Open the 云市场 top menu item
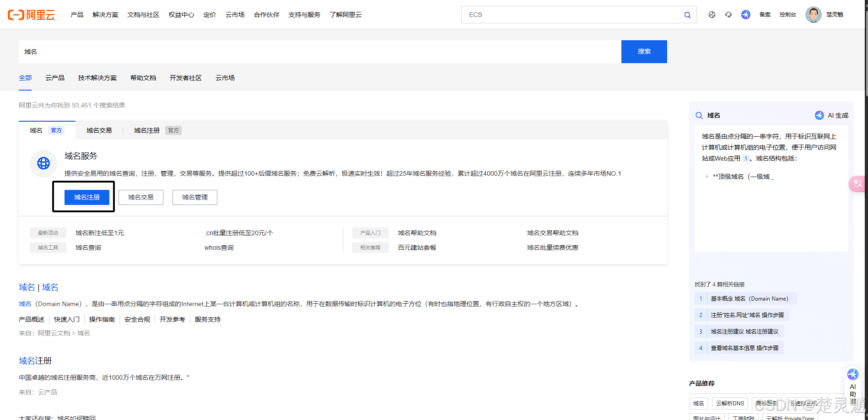Image resolution: width=868 pixels, height=420 pixels. click(235, 15)
